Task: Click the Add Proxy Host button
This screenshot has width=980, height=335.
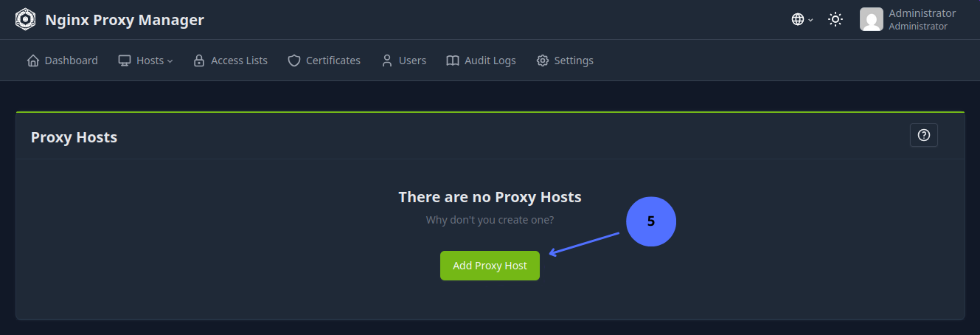Action: pos(490,266)
